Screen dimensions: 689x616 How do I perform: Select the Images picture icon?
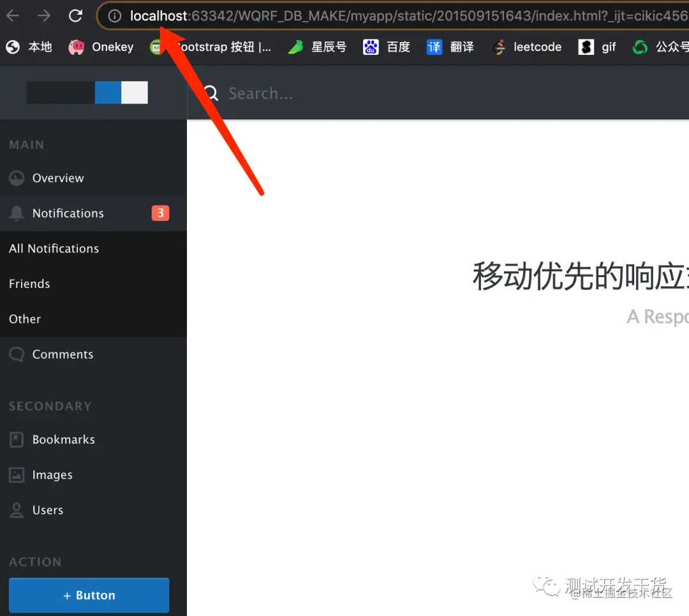pos(16,475)
